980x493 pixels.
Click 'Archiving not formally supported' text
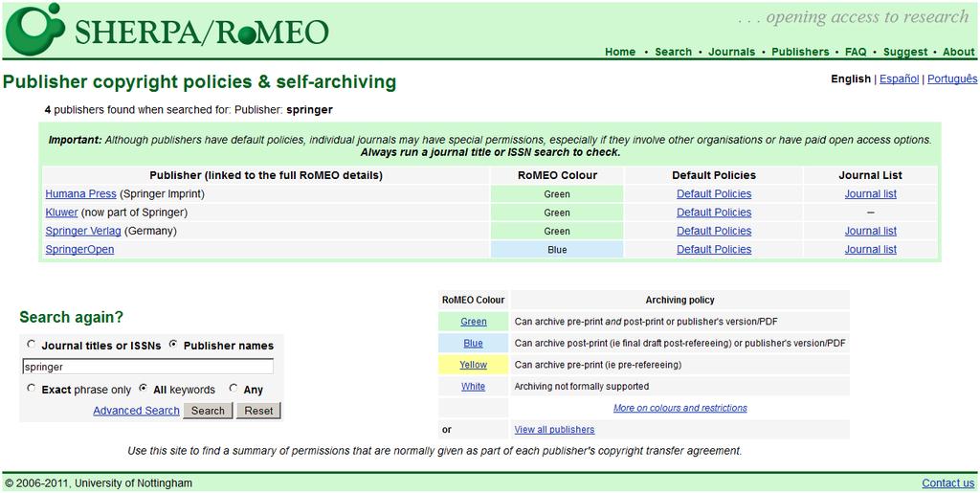[581, 386]
